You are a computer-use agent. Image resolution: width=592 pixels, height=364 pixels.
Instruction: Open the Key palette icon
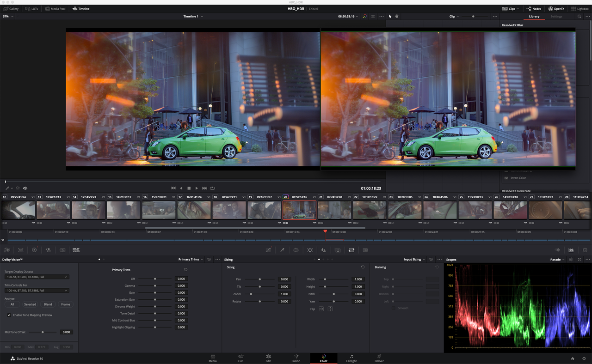338,250
